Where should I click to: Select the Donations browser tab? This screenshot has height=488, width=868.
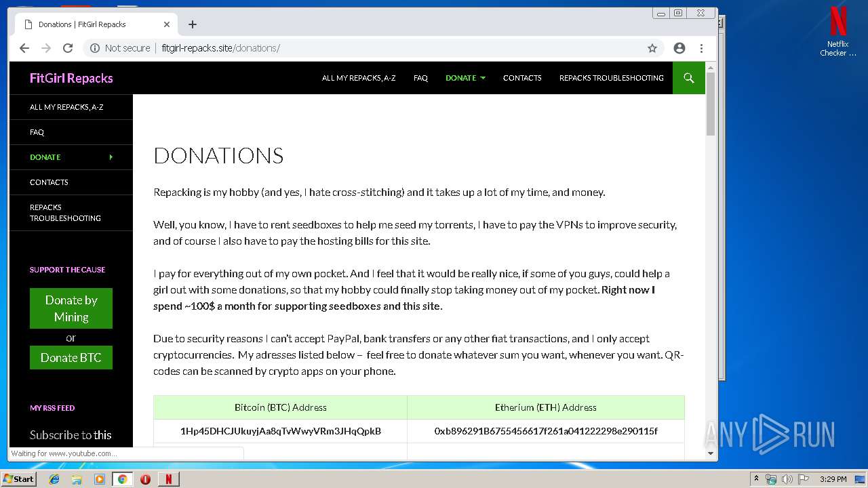pyautogui.click(x=95, y=24)
